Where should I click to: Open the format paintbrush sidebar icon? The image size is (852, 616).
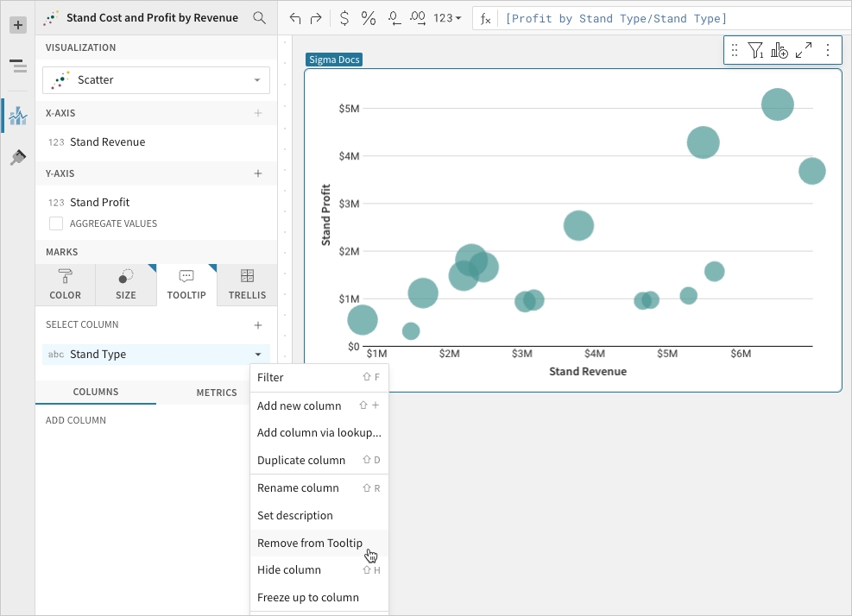(17, 157)
